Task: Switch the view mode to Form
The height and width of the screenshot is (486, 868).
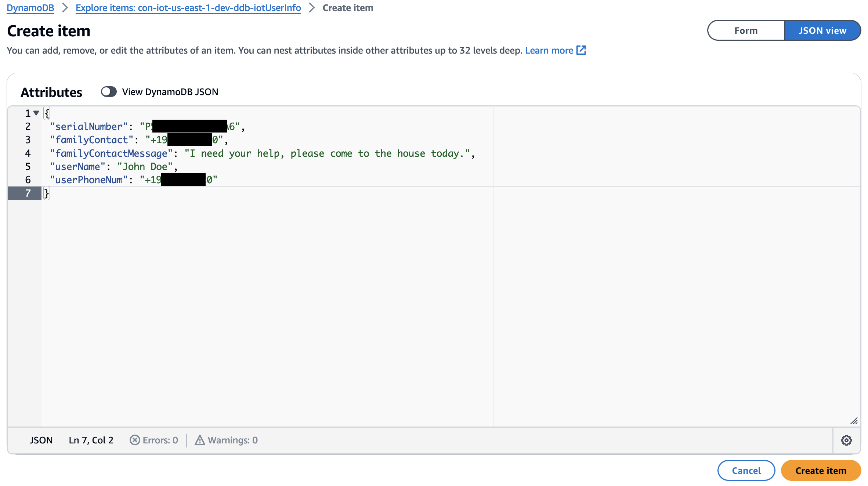Action: pos(746,30)
